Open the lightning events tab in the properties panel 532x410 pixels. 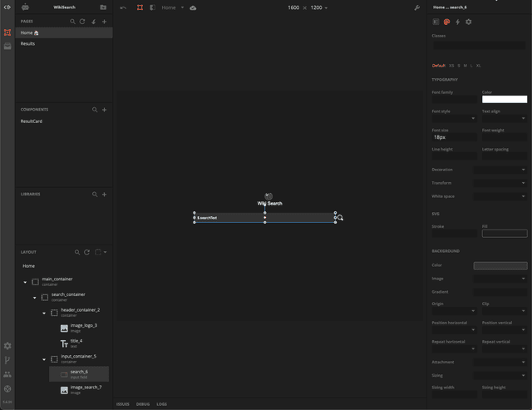tap(457, 22)
